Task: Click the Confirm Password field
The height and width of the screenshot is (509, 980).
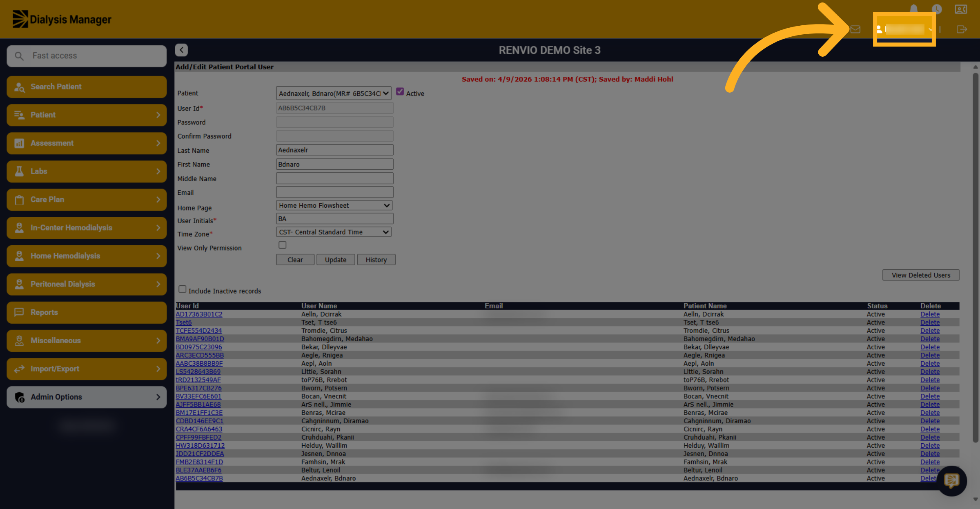Action: coord(334,136)
